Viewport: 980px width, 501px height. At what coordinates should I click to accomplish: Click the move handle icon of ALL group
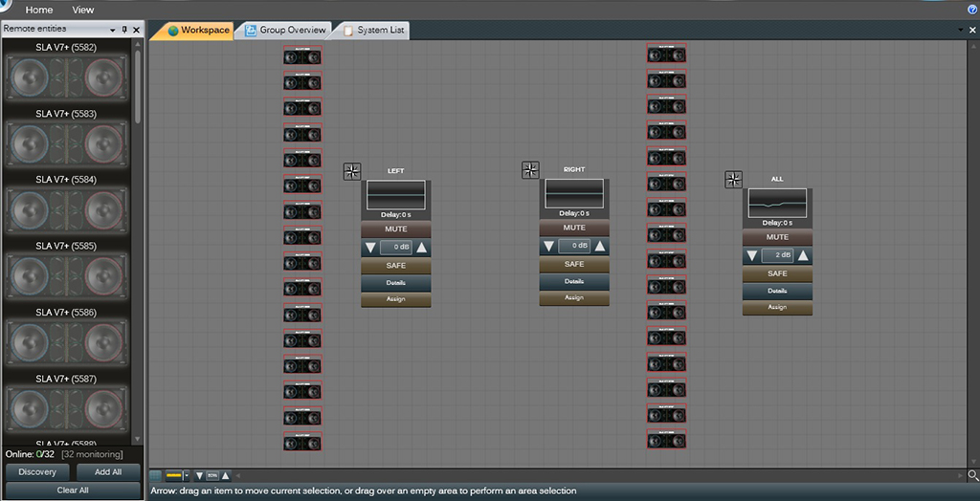(733, 180)
